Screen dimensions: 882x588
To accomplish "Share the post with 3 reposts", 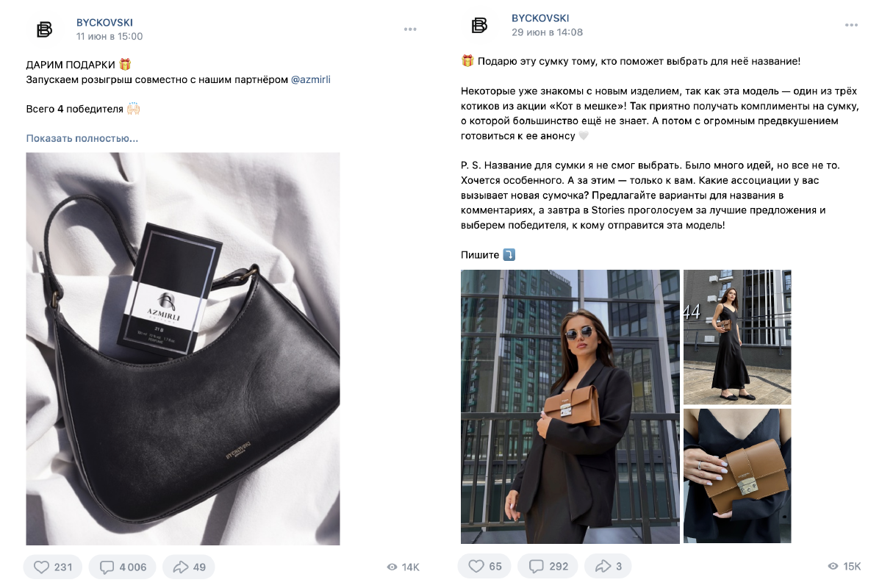I will (x=608, y=566).
